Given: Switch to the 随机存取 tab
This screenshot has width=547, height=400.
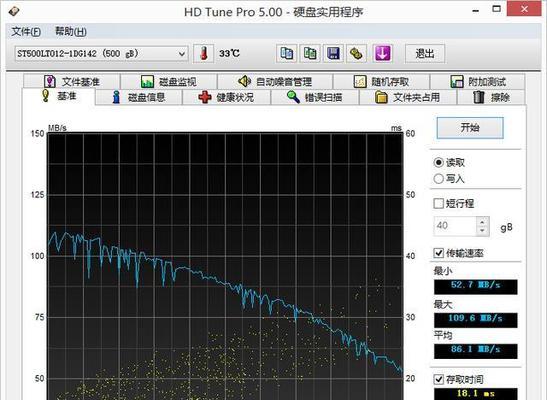Looking at the screenshot, I should [381, 82].
